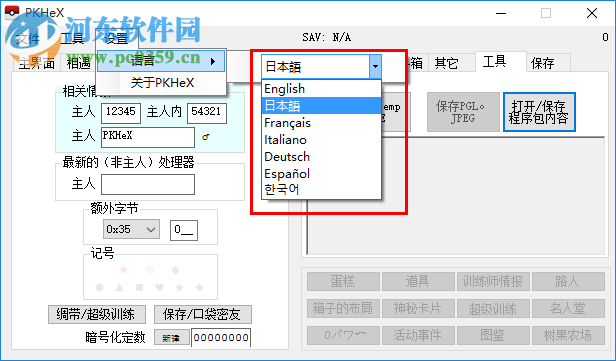The image size is (616, 361).
Task: Choose Français from the language list
Action: tap(321, 123)
